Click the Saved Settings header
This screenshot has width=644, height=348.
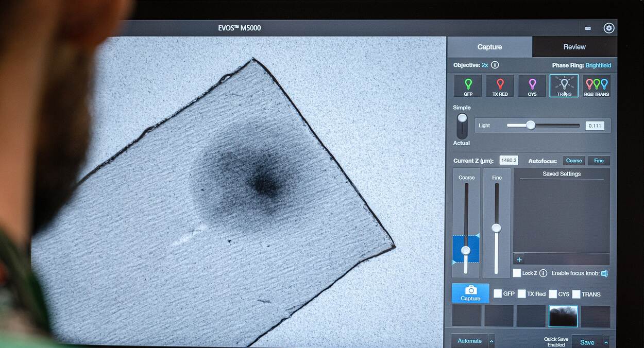(562, 174)
